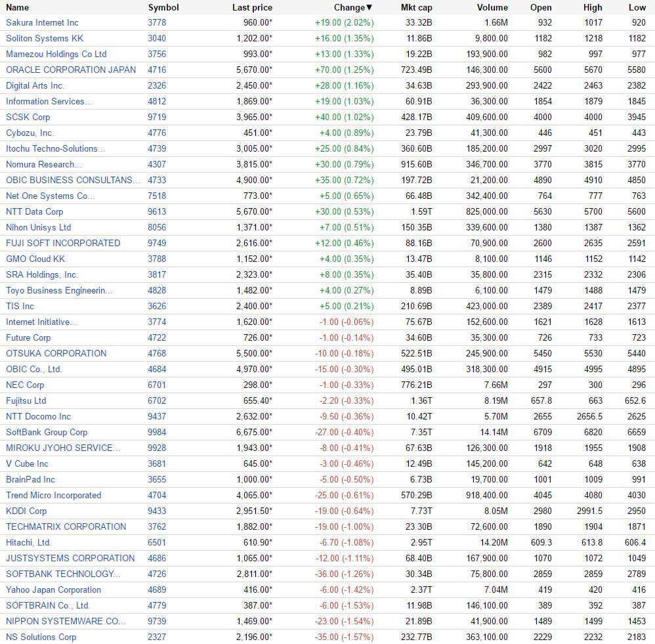Open Nomura Research... link
The width and height of the screenshot is (655, 644).
(43, 164)
